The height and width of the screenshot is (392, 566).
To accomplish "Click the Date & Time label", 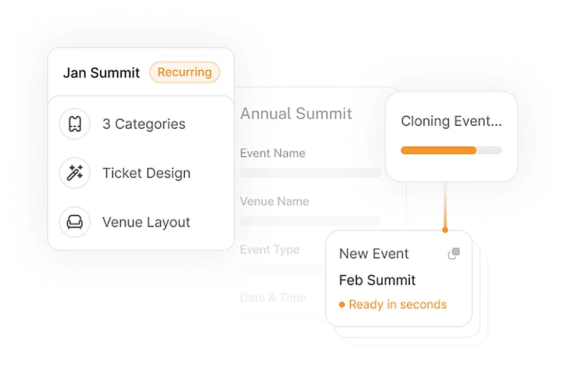I will pyautogui.click(x=273, y=297).
